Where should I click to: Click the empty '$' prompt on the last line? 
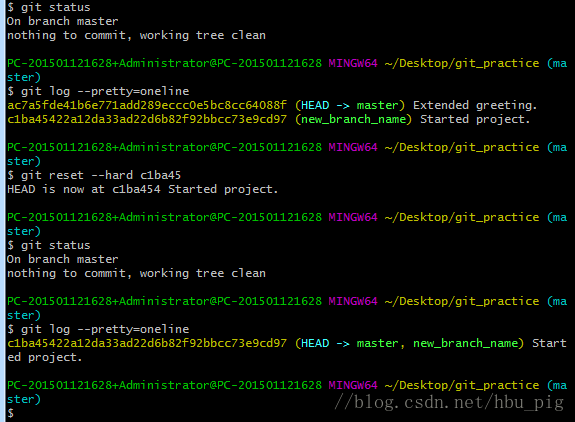coord(11,413)
